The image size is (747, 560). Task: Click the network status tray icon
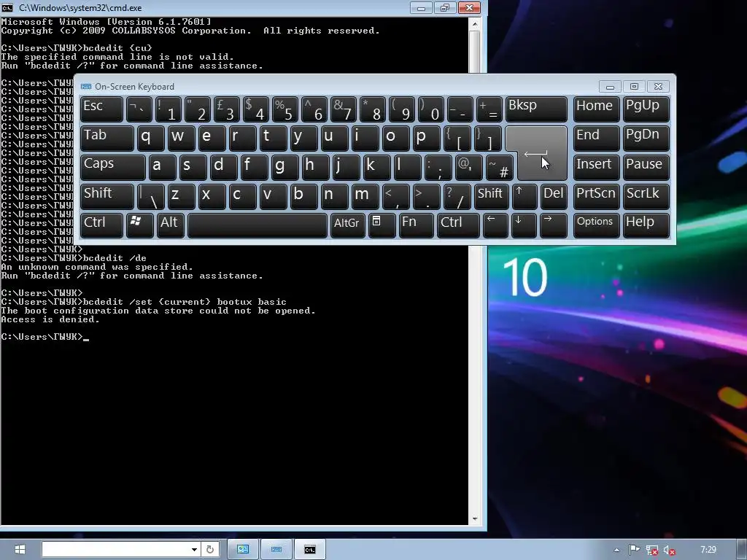coord(651,551)
